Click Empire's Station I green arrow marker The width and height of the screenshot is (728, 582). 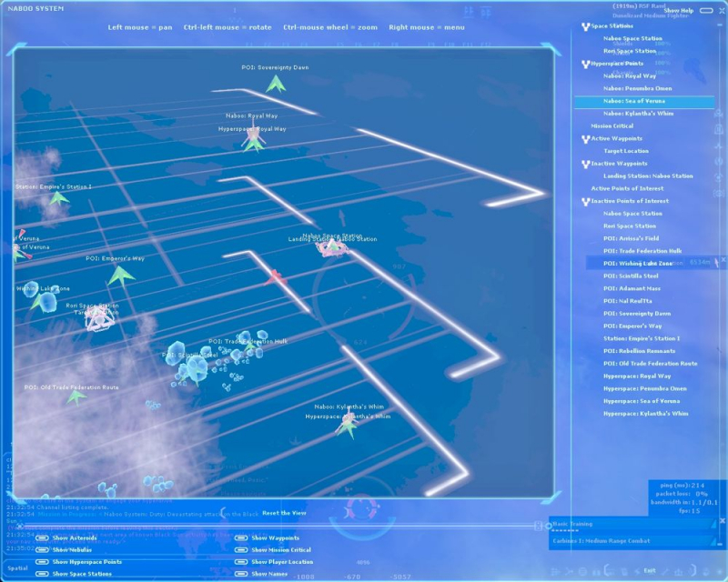click(x=59, y=198)
